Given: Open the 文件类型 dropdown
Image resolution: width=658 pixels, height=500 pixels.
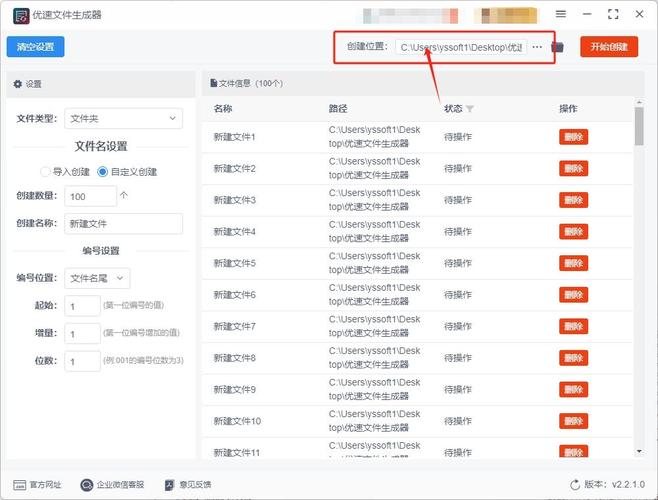Looking at the screenshot, I should tap(123, 118).
